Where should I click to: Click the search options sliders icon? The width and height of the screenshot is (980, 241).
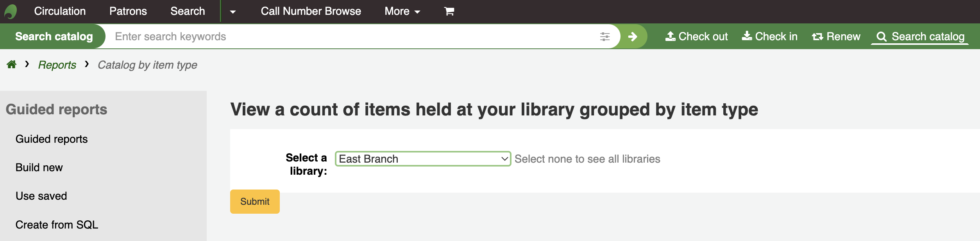604,37
